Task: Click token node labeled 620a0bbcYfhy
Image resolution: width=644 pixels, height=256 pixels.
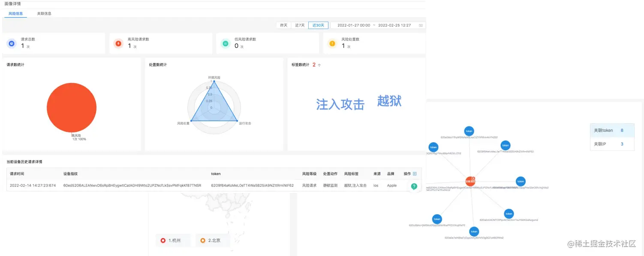Action: pyautogui.click(x=469, y=131)
